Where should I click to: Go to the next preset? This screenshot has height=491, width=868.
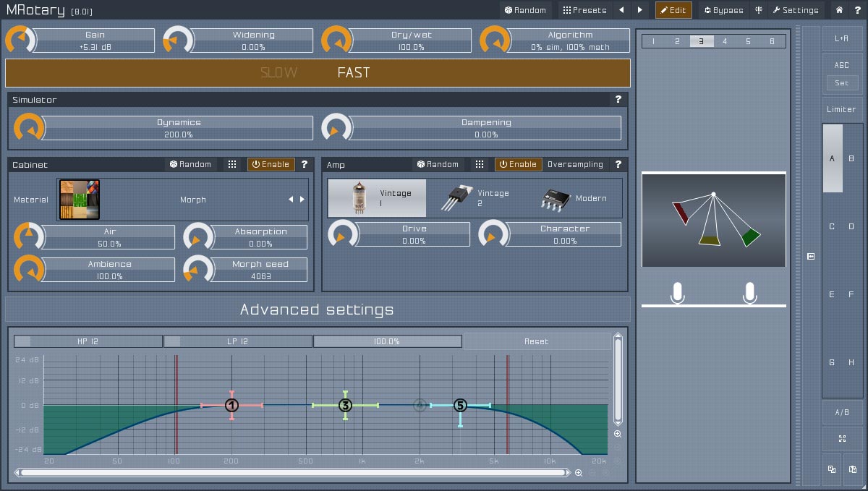[x=639, y=10]
